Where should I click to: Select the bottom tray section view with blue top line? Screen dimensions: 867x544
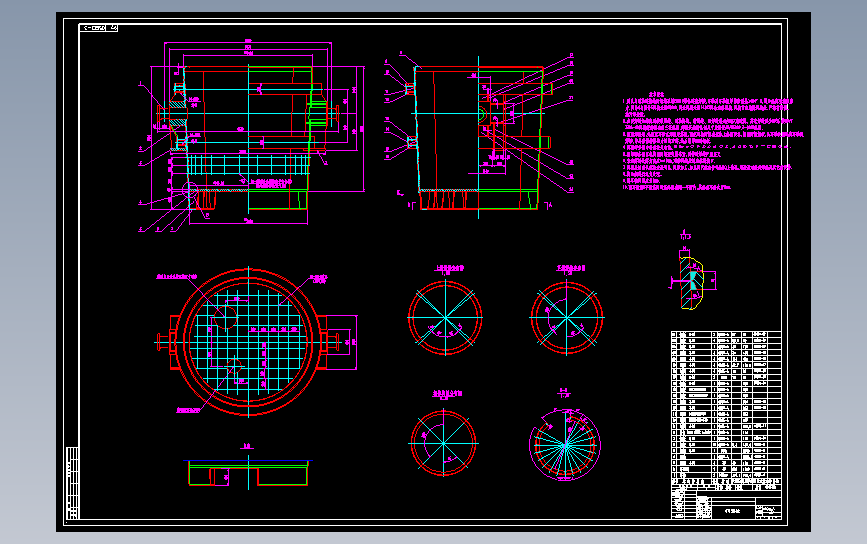248,473
